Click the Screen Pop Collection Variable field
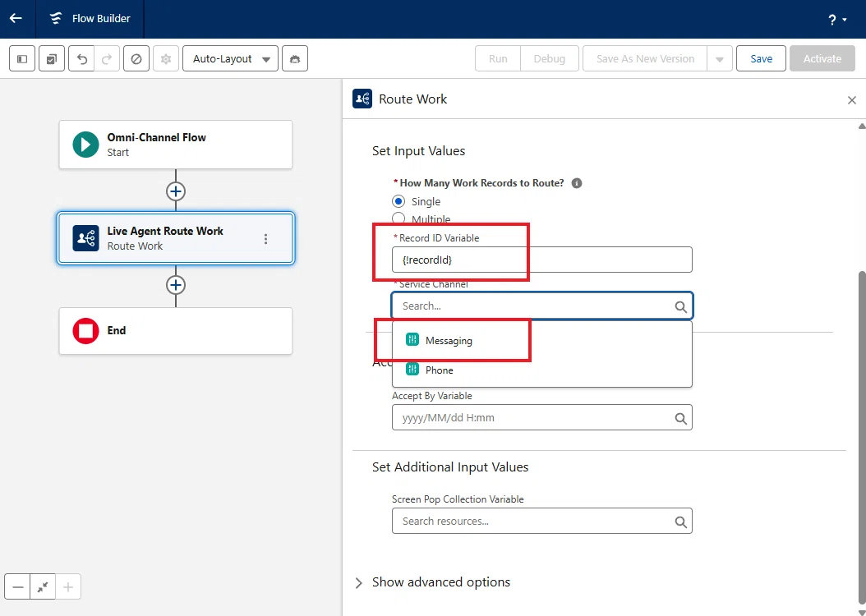 click(541, 521)
